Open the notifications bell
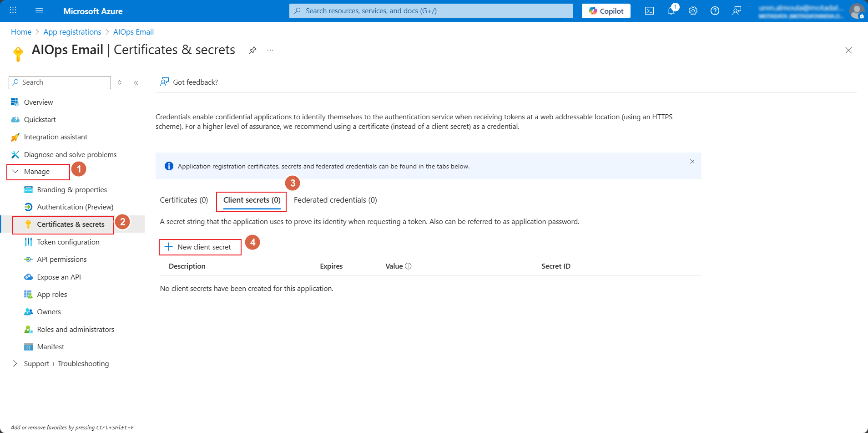 (x=671, y=11)
